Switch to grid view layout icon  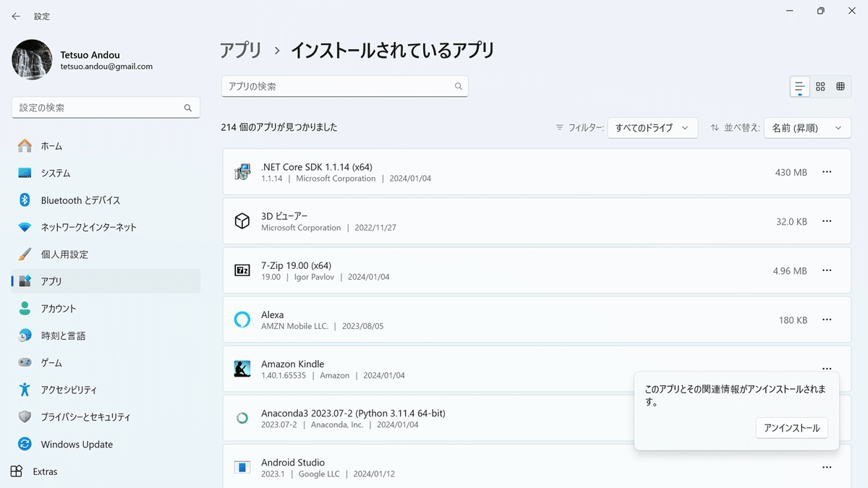click(x=820, y=87)
